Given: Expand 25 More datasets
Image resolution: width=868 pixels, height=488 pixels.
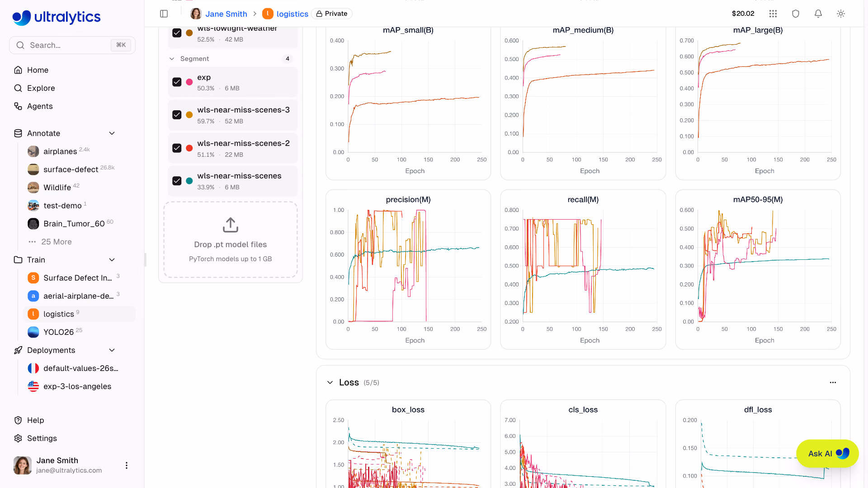Looking at the screenshot, I should (x=56, y=242).
